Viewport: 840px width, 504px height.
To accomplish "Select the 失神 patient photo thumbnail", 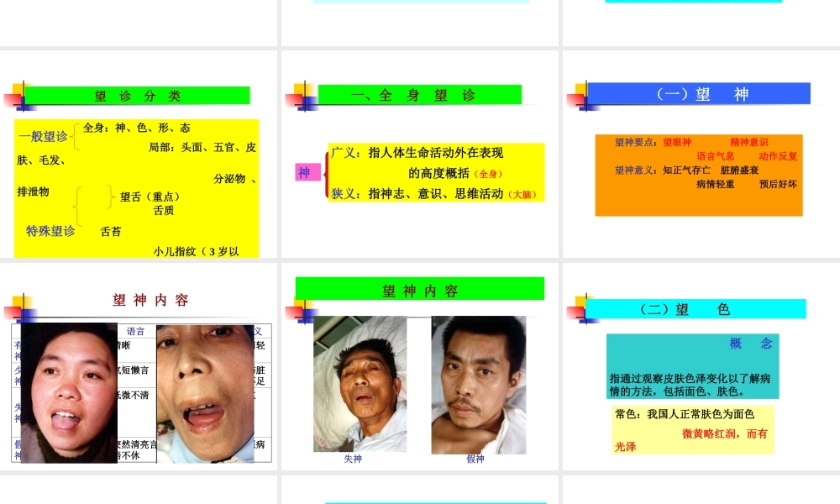I will click(x=362, y=384).
